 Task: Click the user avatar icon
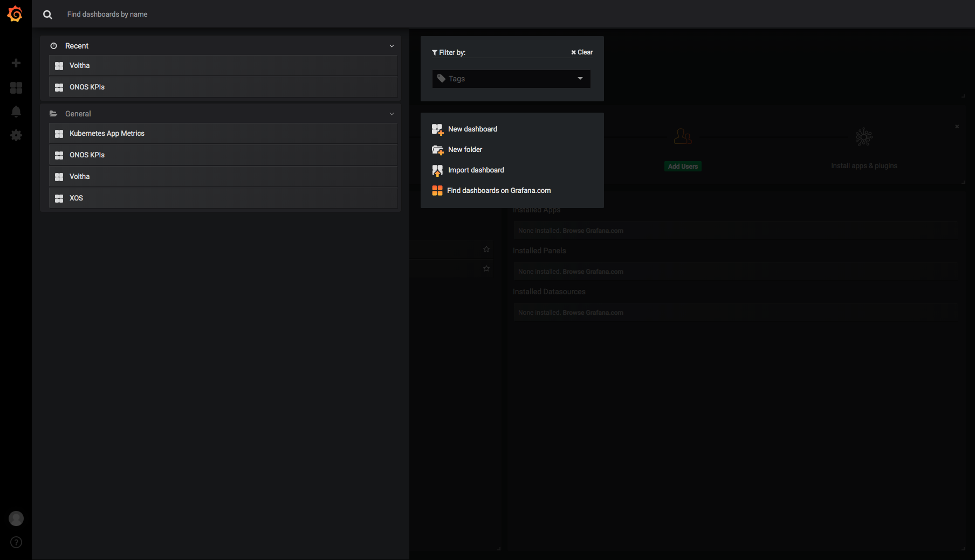tap(16, 518)
